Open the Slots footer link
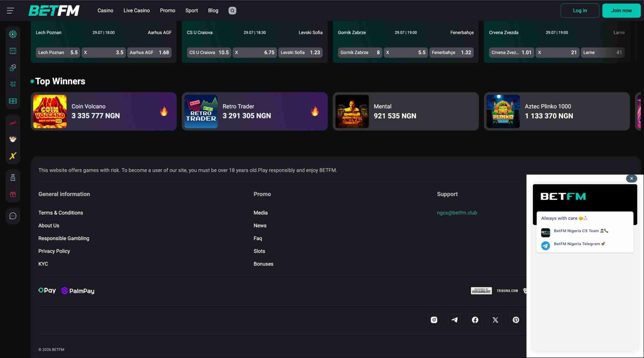 click(x=259, y=251)
